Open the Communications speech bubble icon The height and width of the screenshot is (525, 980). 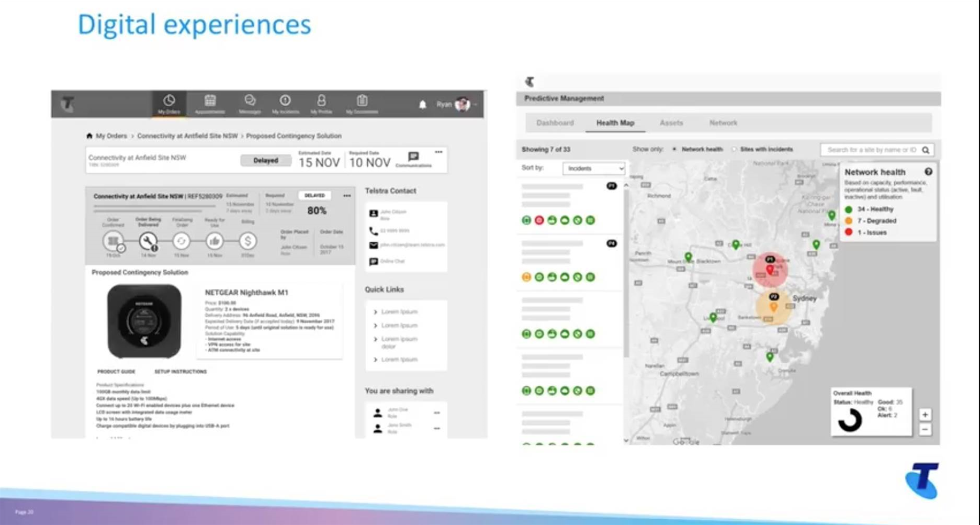pyautogui.click(x=413, y=157)
